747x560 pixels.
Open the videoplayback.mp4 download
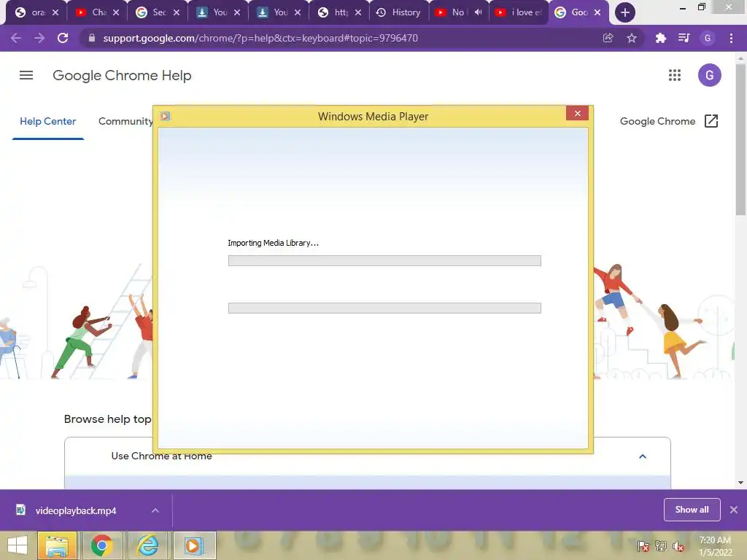pyautogui.click(x=76, y=510)
